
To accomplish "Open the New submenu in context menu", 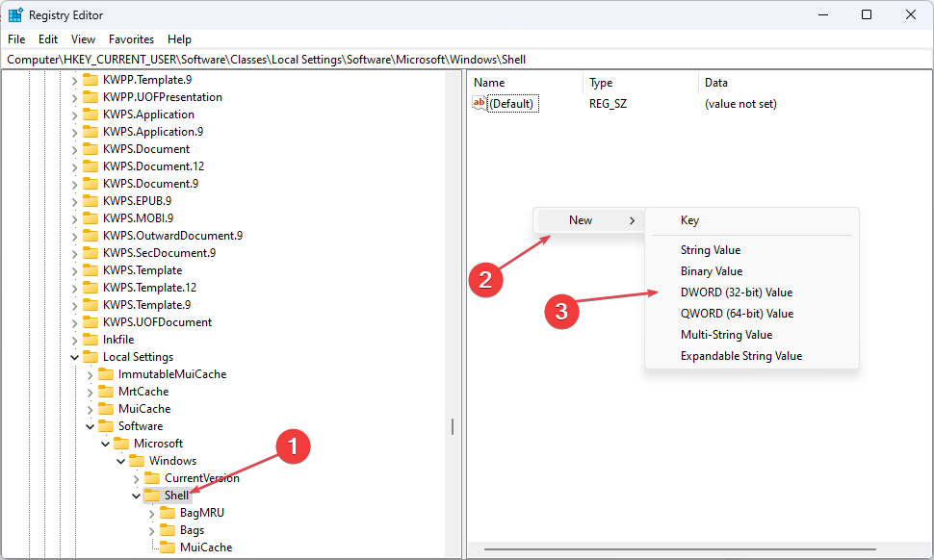I will (x=590, y=220).
